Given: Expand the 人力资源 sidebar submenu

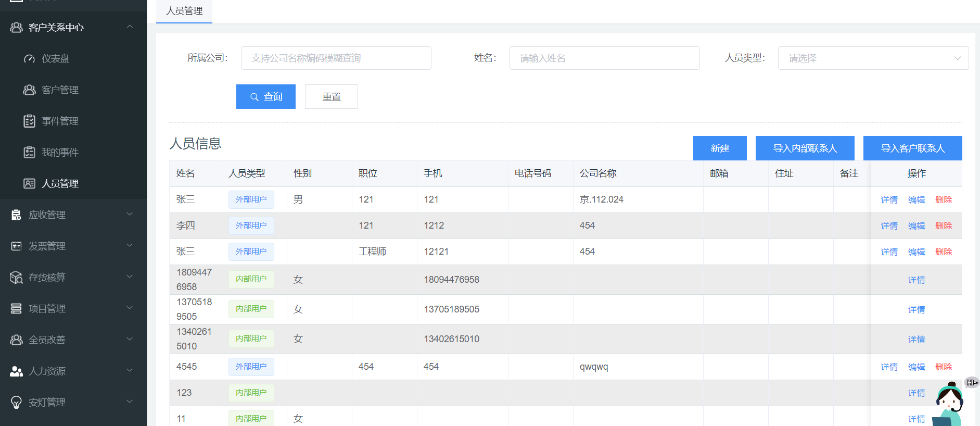Looking at the screenshot, I should pos(130,370).
